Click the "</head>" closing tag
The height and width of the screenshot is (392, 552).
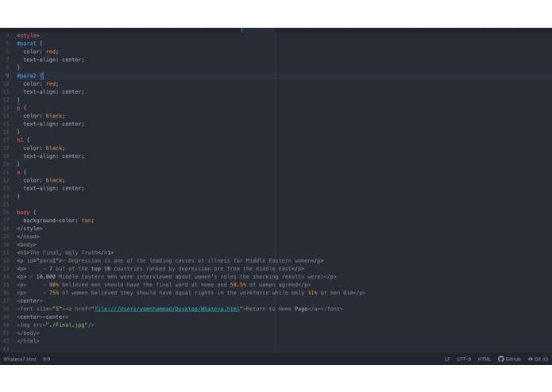pos(28,236)
